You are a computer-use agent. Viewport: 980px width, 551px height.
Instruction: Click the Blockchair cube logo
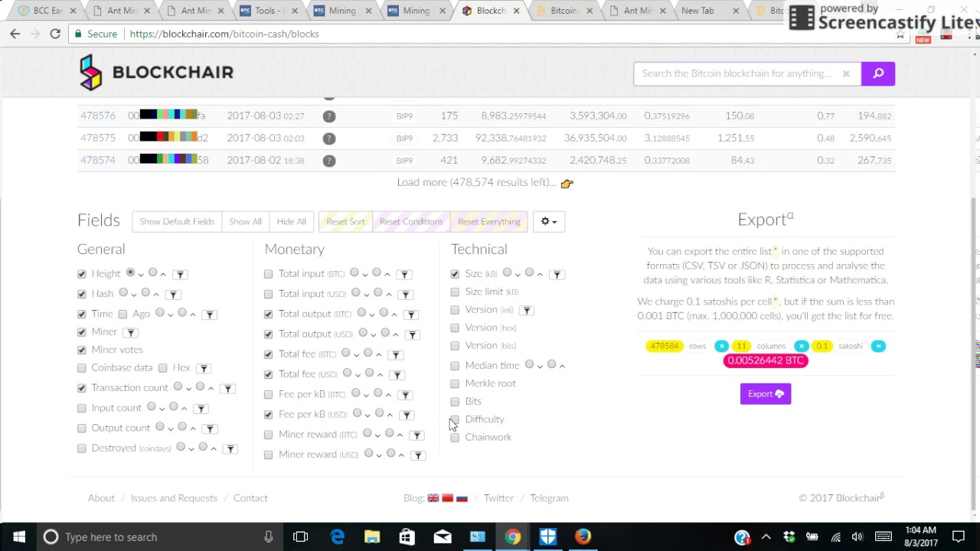coord(90,73)
